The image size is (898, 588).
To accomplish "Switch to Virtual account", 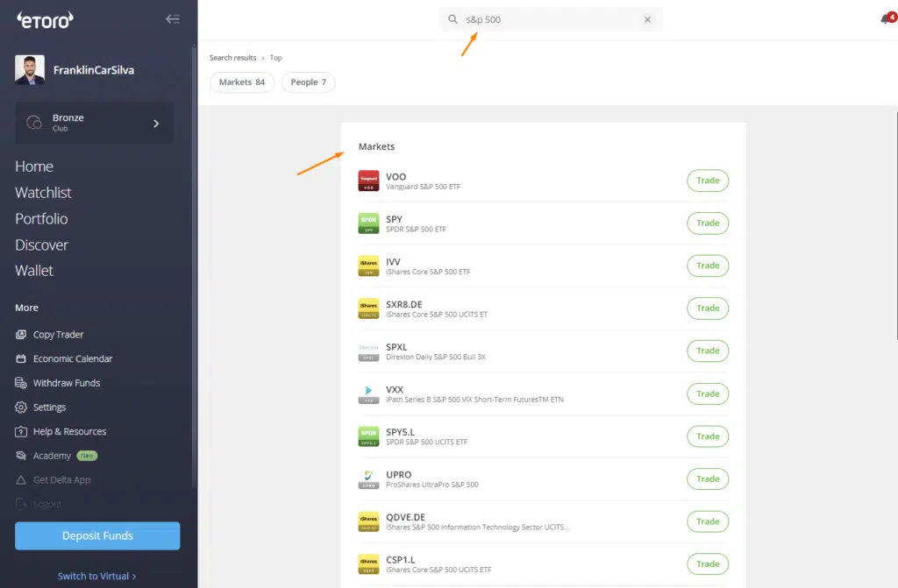I will click(x=97, y=576).
